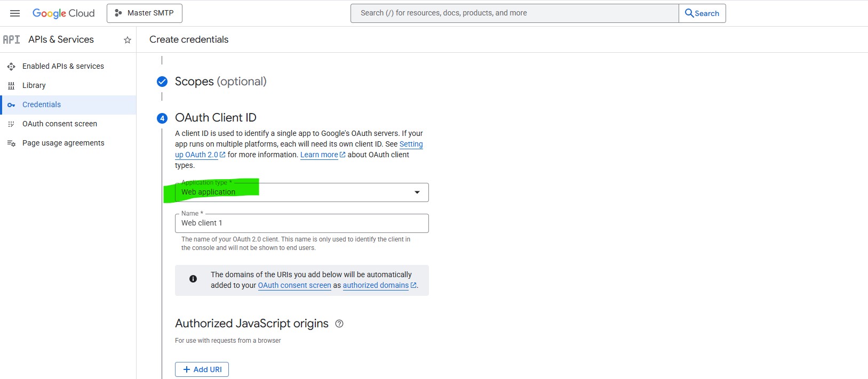Open the Master SMTP project selector
868x379 pixels.
pyautogui.click(x=145, y=13)
